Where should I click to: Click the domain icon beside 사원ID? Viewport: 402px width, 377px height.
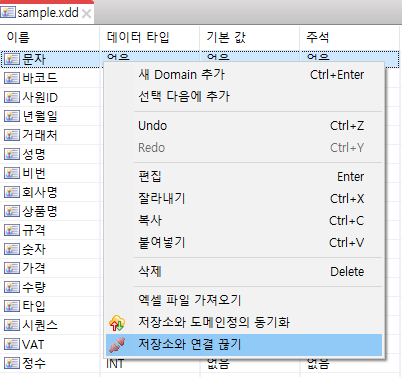coord(12,97)
